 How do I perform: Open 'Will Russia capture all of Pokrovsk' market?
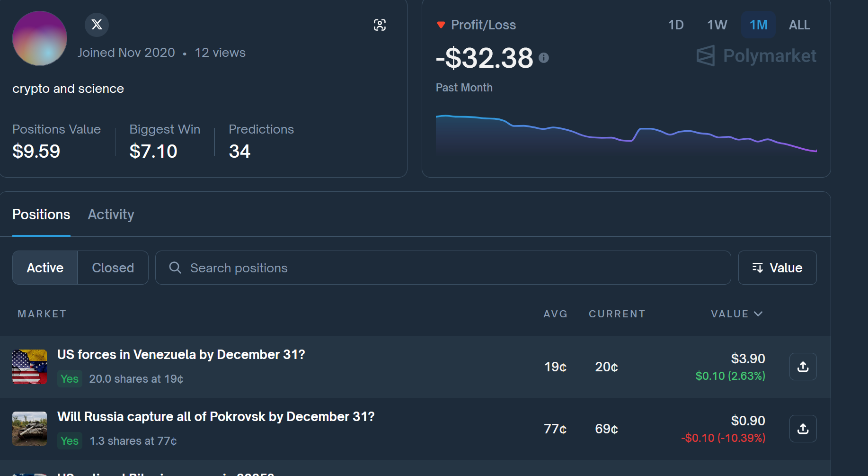[x=216, y=416]
